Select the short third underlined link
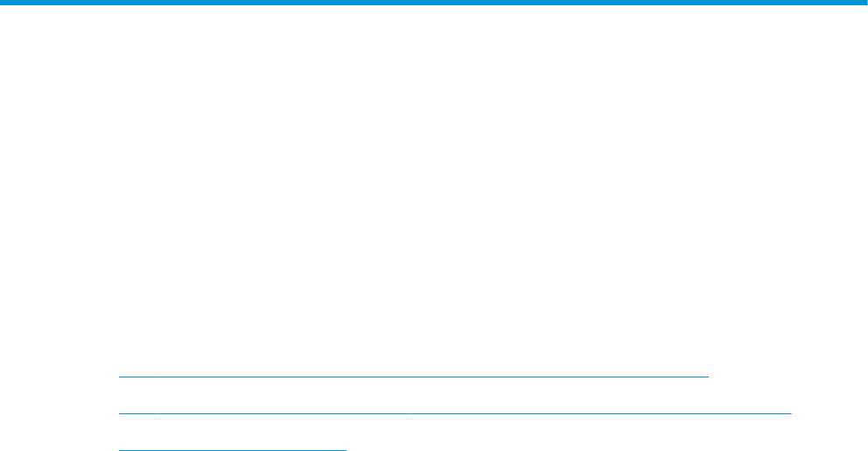Image resolution: width=868 pixels, height=451 pixels. click(x=233, y=450)
